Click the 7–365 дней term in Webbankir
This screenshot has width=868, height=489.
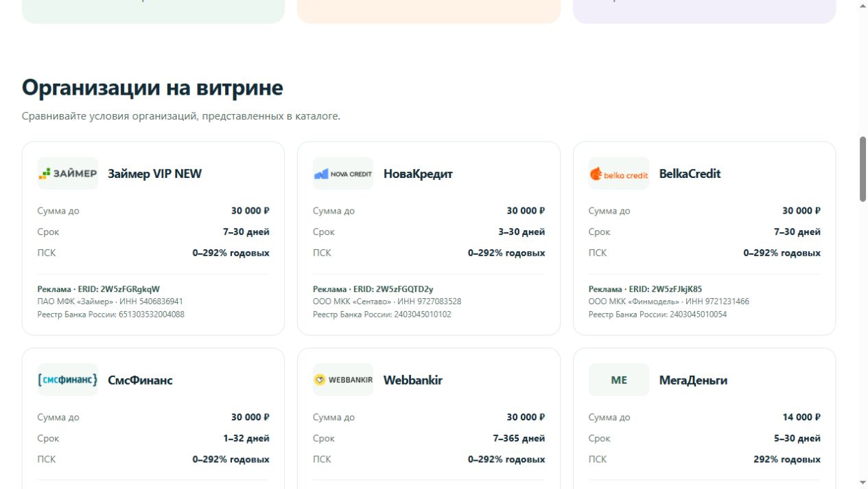pyautogui.click(x=519, y=438)
